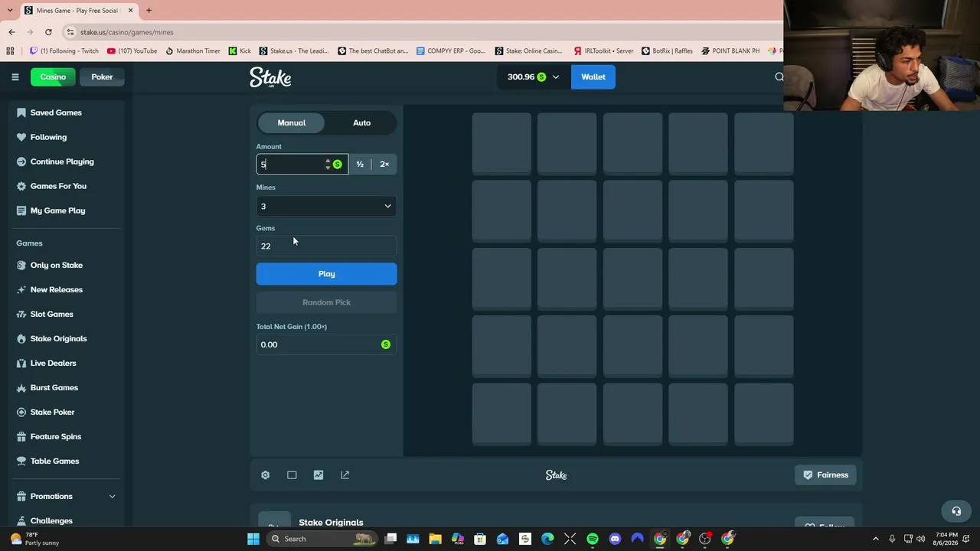Click the Total Net Gain field
Screen dimensions: 980x551
(326, 344)
